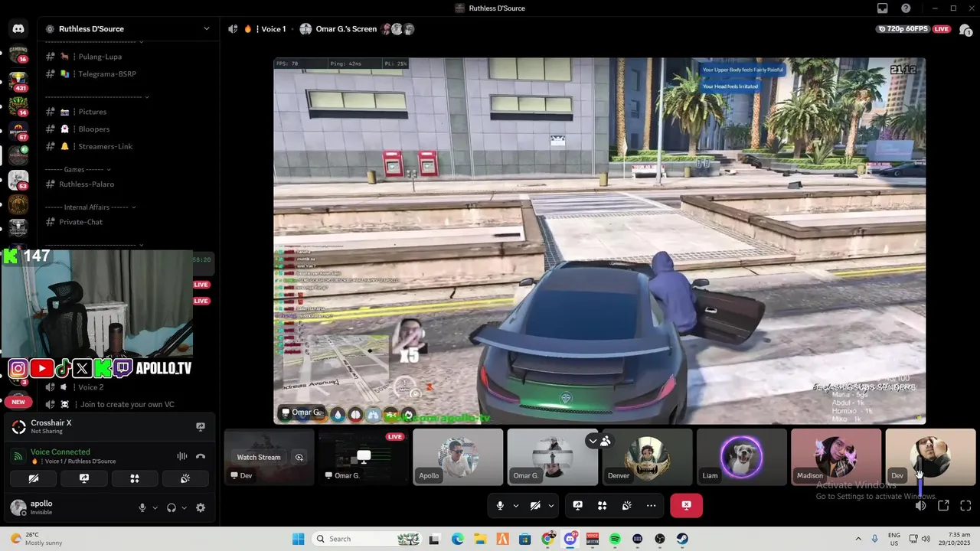
Task: Click stream volume speaker icon
Action: (x=921, y=505)
